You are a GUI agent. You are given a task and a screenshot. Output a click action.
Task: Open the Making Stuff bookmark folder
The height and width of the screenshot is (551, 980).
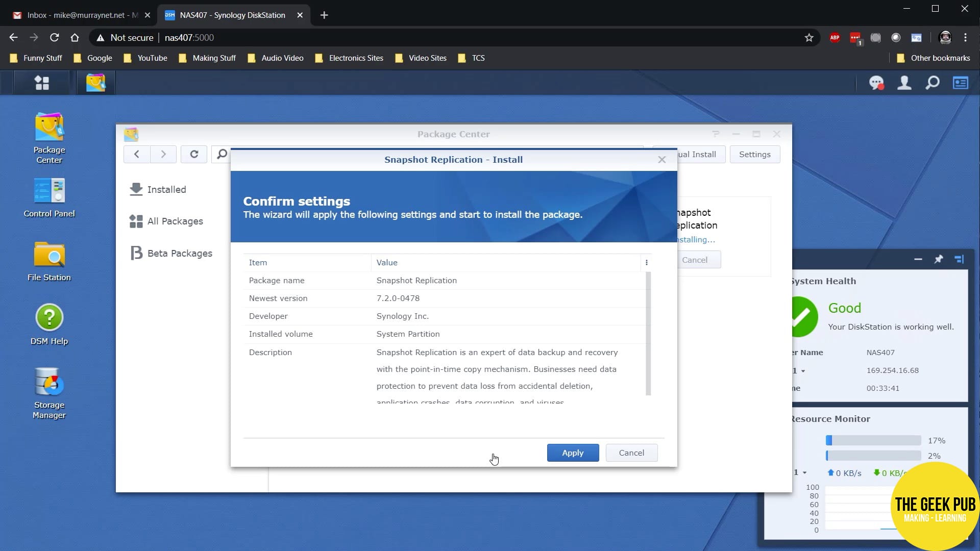coord(207,58)
